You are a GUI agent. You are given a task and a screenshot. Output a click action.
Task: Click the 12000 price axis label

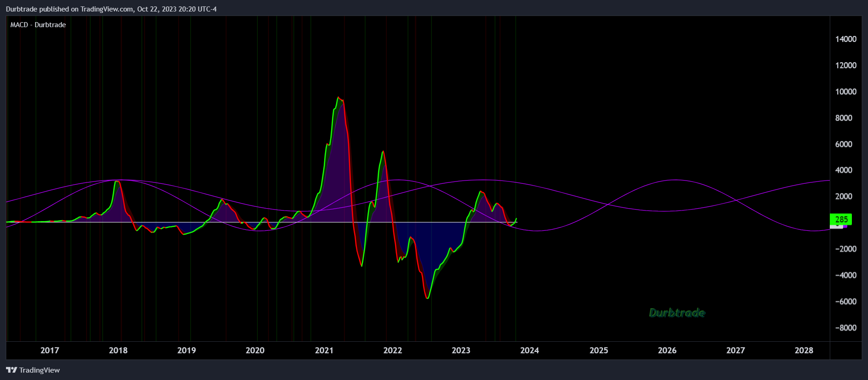(846, 65)
